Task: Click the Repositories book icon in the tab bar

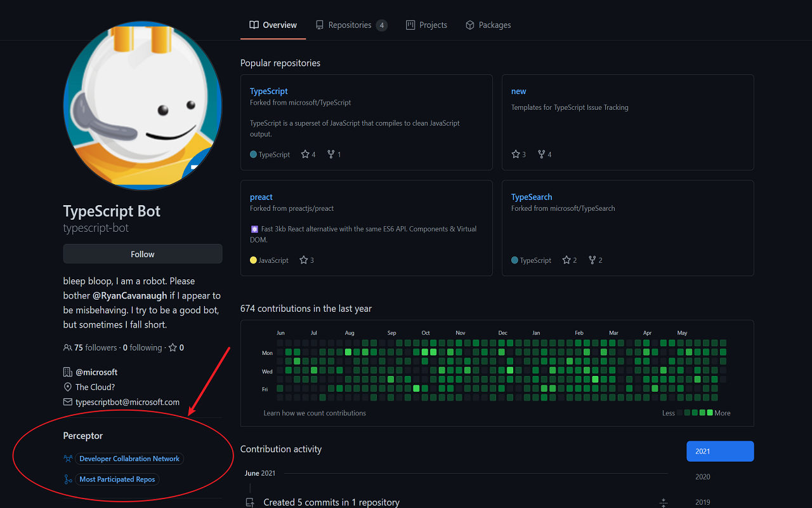Action: (318, 25)
